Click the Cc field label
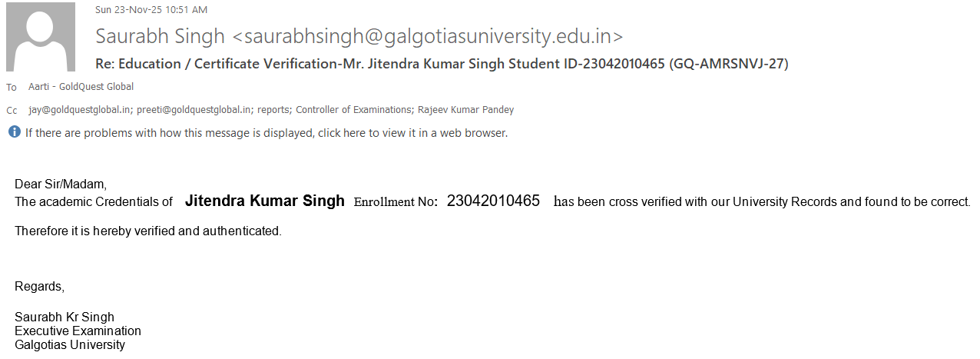The height and width of the screenshot is (359, 980). click(x=12, y=111)
